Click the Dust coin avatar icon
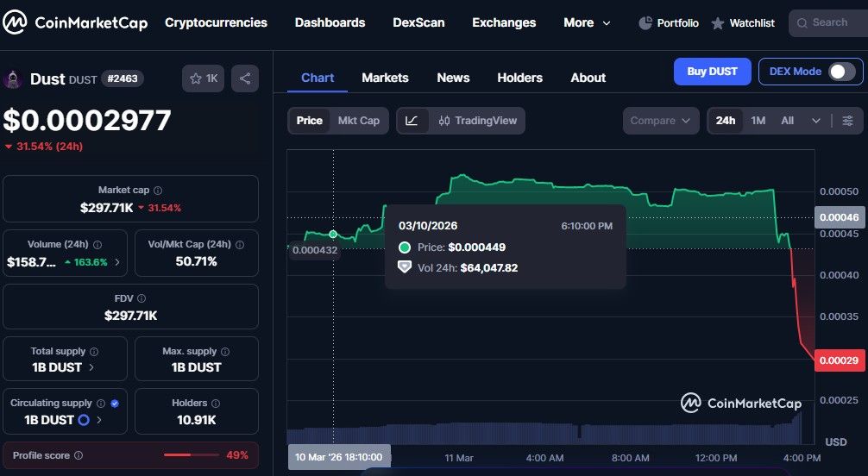This screenshot has height=476, width=868. tap(13, 79)
